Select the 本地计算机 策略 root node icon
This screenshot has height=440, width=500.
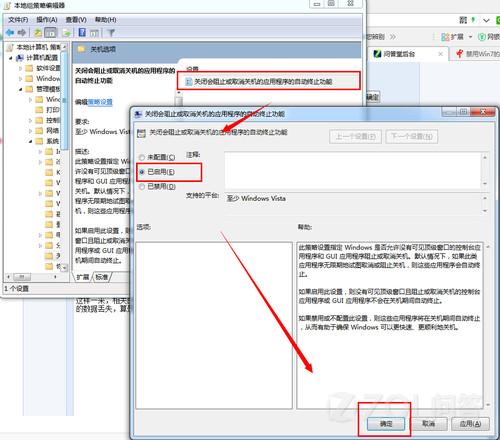pos(10,47)
